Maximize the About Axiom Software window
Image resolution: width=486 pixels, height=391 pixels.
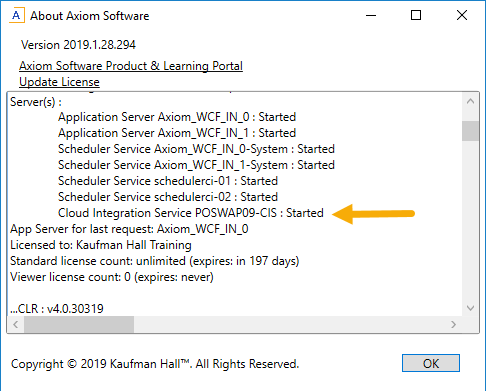click(x=416, y=15)
